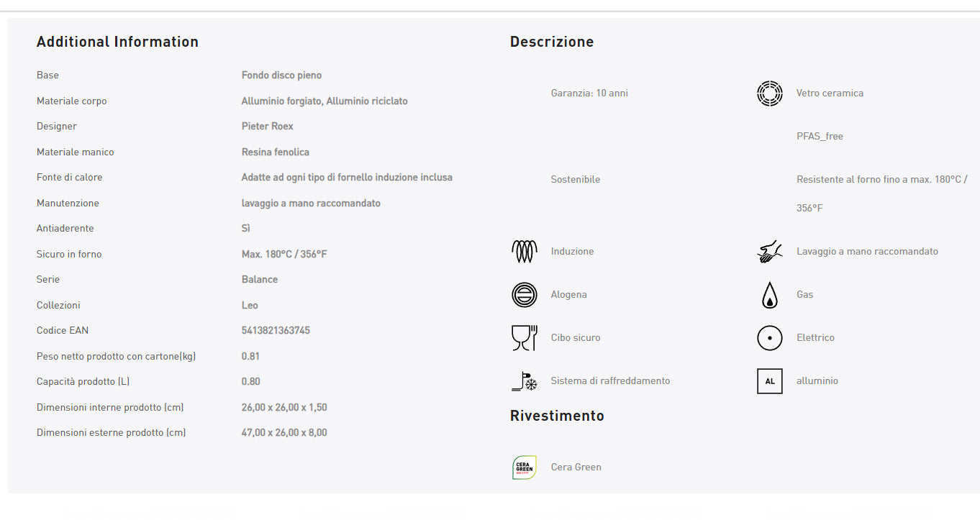Click the hand wash recommended icon
The image size is (980, 520).
coord(769,252)
